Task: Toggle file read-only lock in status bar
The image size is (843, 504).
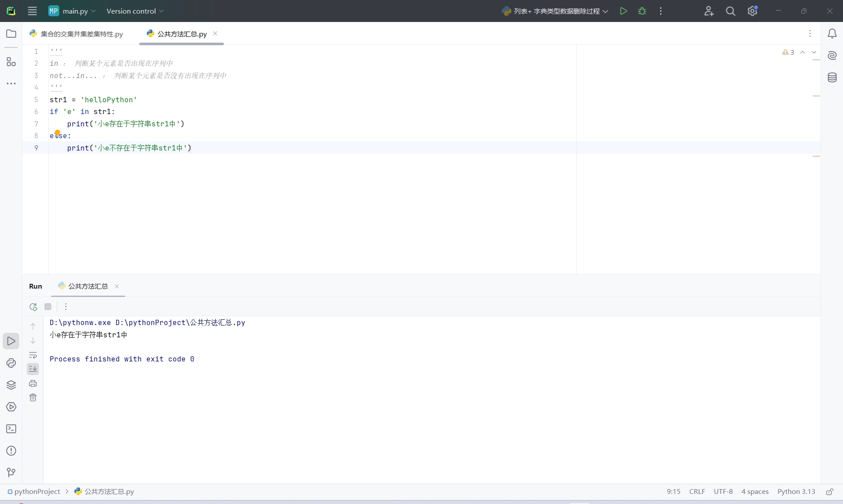Action: coord(829,492)
